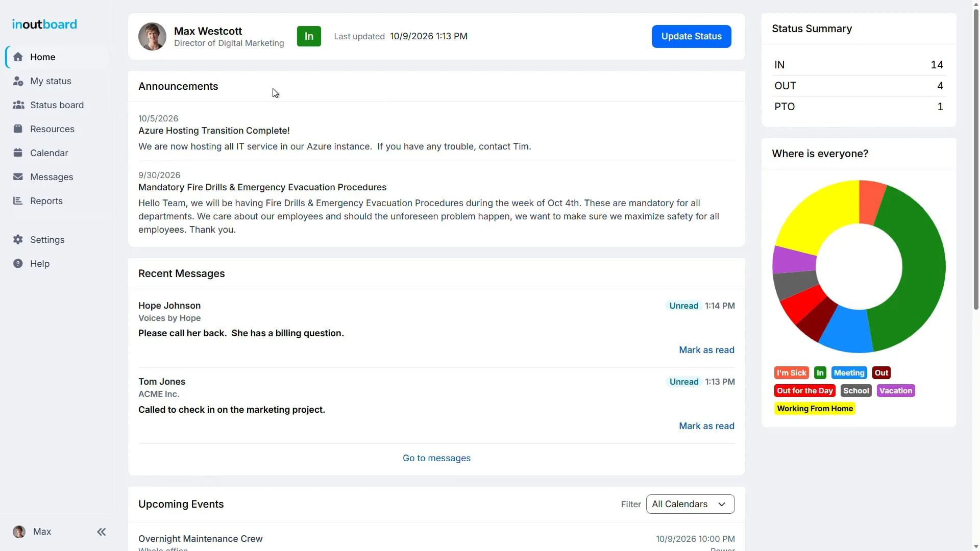Click the I'm Sick legend label
Screen dimensions: 980x551
pos(791,373)
